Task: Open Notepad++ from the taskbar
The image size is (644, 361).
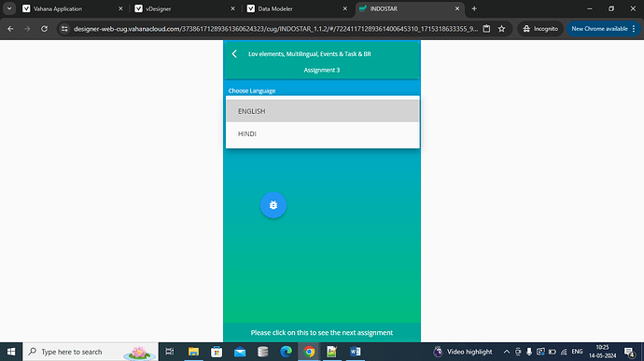Action: tap(332, 352)
